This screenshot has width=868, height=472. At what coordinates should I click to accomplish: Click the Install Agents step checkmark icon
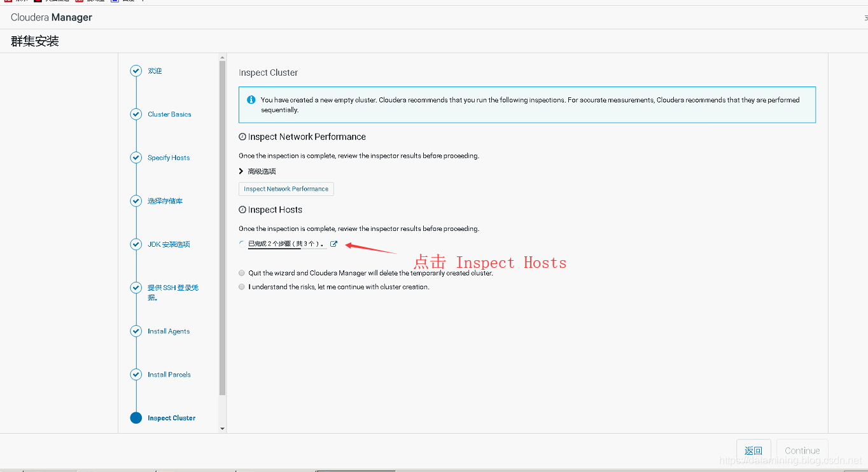(x=136, y=331)
